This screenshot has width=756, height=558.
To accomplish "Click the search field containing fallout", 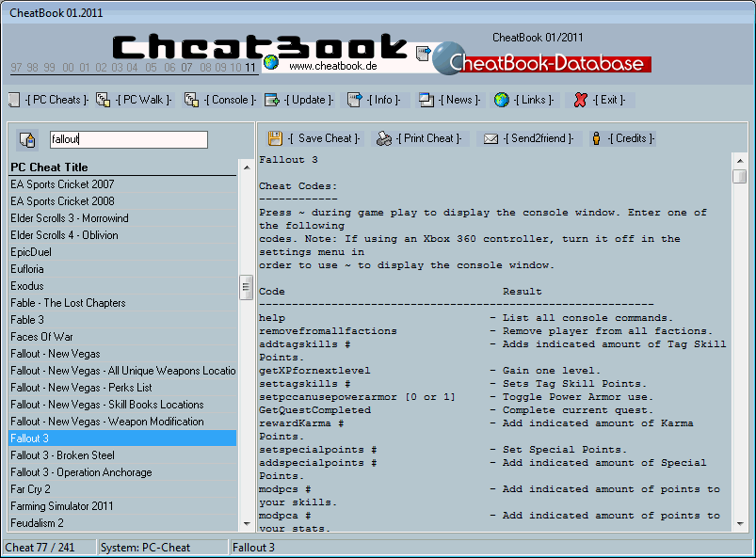I will click(x=129, y=140).
